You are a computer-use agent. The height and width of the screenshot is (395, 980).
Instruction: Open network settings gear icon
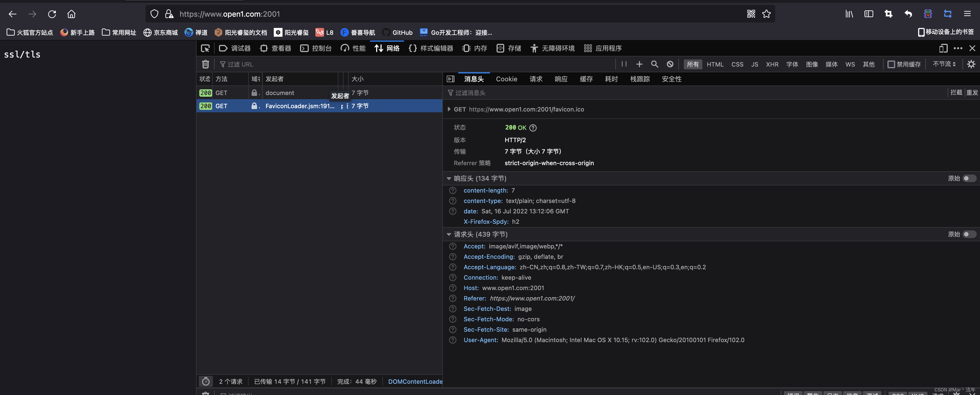971,64
